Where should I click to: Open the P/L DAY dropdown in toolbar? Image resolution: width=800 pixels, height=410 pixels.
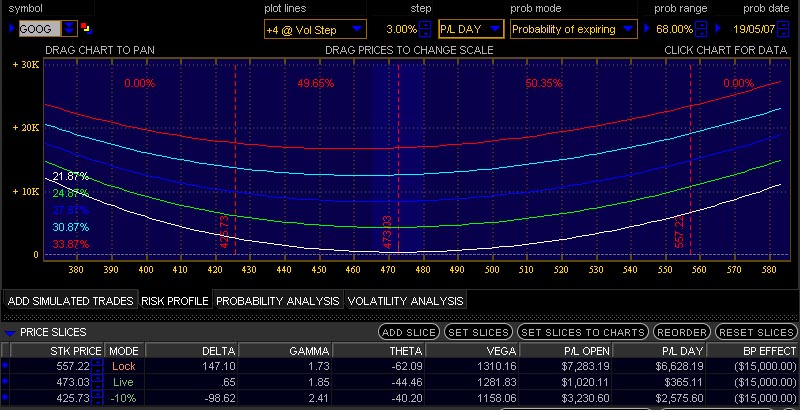(471, 29)
